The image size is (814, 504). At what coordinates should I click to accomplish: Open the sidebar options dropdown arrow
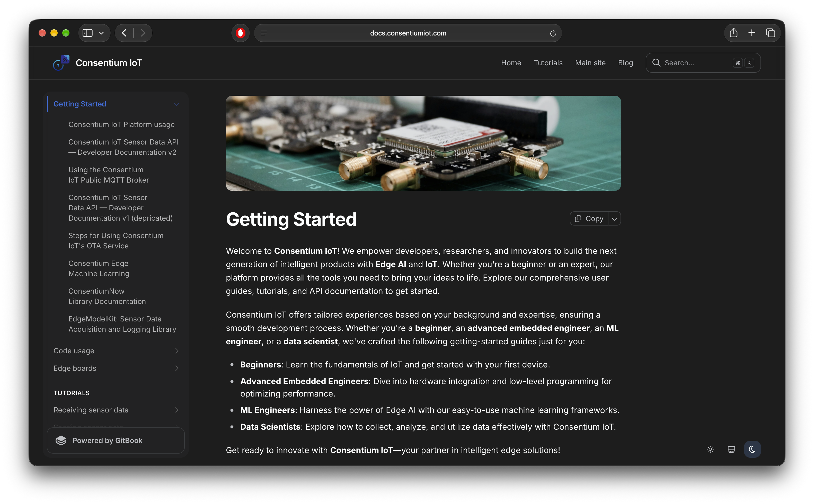(x=101, y=33)
